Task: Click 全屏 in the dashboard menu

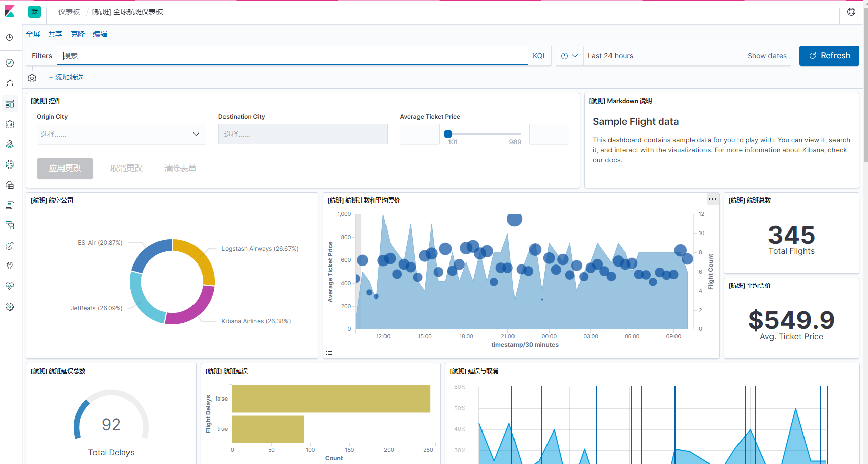Action: (33, 34)
